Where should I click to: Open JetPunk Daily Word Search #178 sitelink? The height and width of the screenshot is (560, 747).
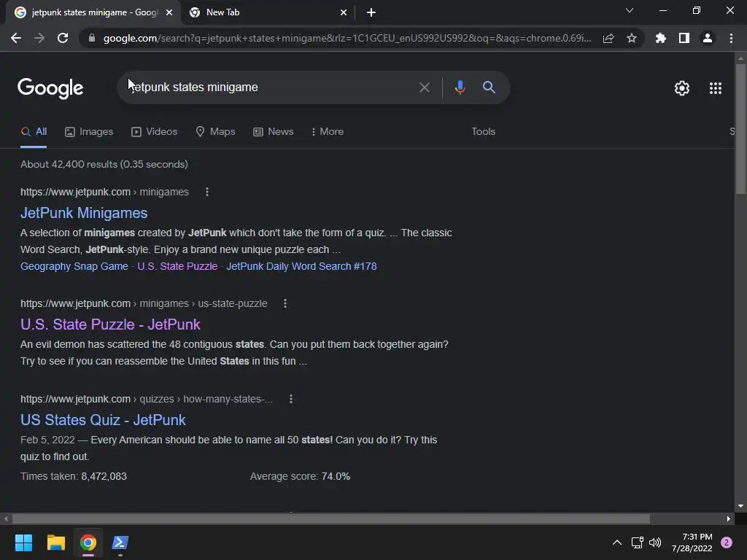click(x=301, y=266)
